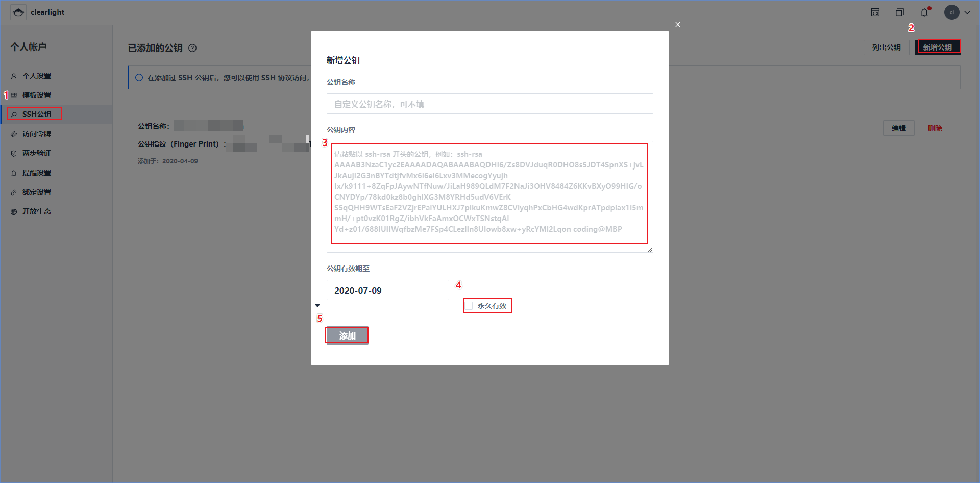Click the clearlight team logo icon
Image resolution: width=980 pixels, height=483 pixels.
18,12
